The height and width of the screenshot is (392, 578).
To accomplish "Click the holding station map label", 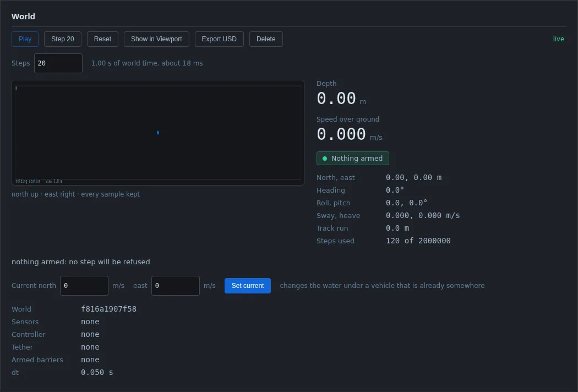I will point(39,181).
